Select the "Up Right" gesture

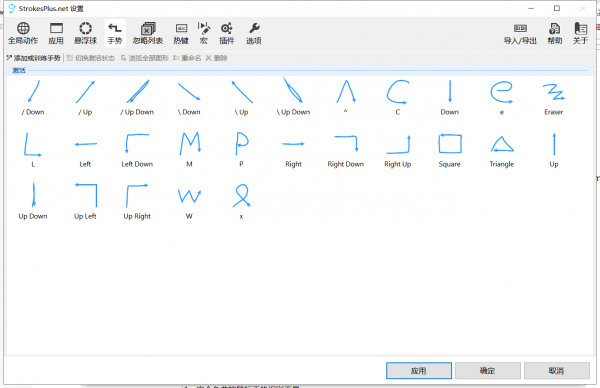[x=137, y=201]
